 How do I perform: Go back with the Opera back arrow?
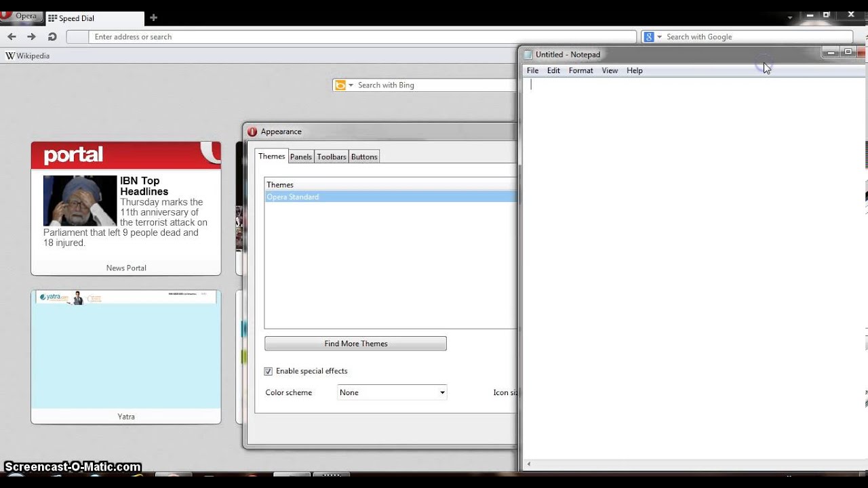[x=12, y=37]
